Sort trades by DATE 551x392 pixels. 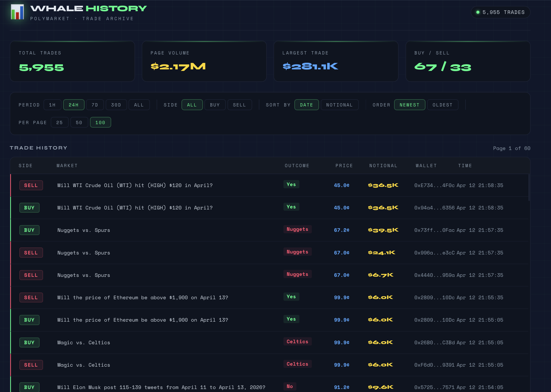[307, 105]
